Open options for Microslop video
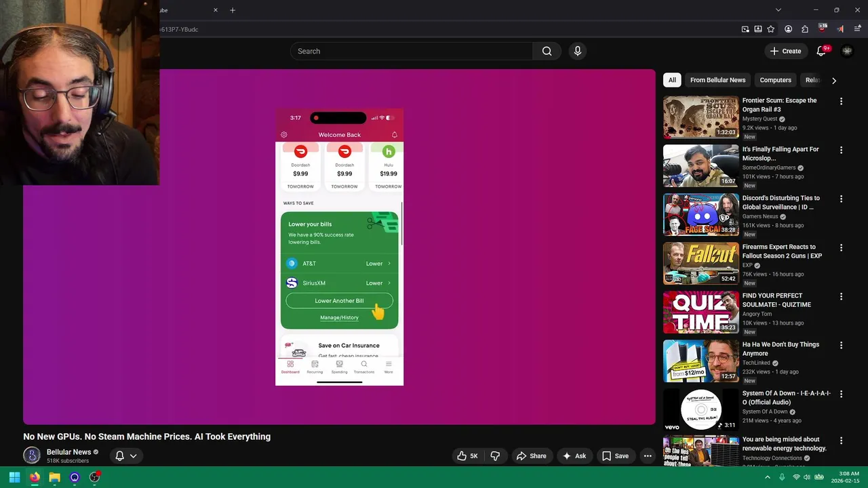The image size is (868, 488). (x=841, y=150)
